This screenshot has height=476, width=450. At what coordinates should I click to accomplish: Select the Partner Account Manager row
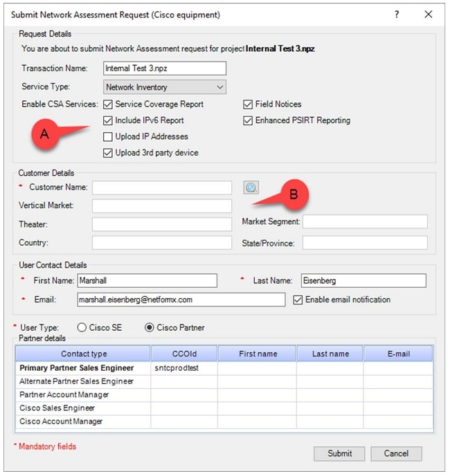point(224,395)
